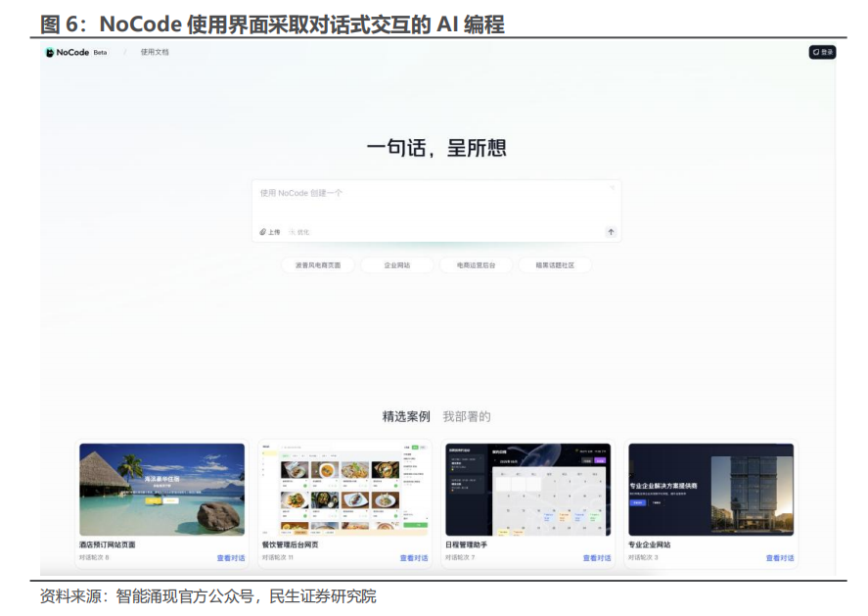Click the 对话轮次 8 text
The width and height of the screenshot is (868, 616).
[x=94, y=557]
